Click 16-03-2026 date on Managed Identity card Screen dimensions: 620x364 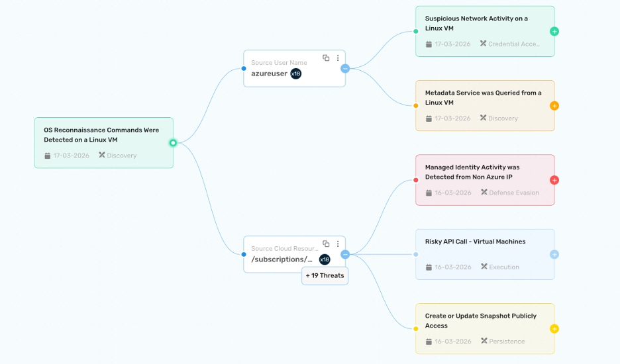(x=453, y=193)
